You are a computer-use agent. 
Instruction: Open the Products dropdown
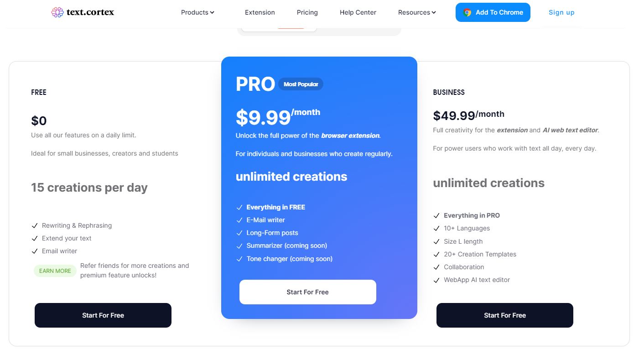(197, 12)
